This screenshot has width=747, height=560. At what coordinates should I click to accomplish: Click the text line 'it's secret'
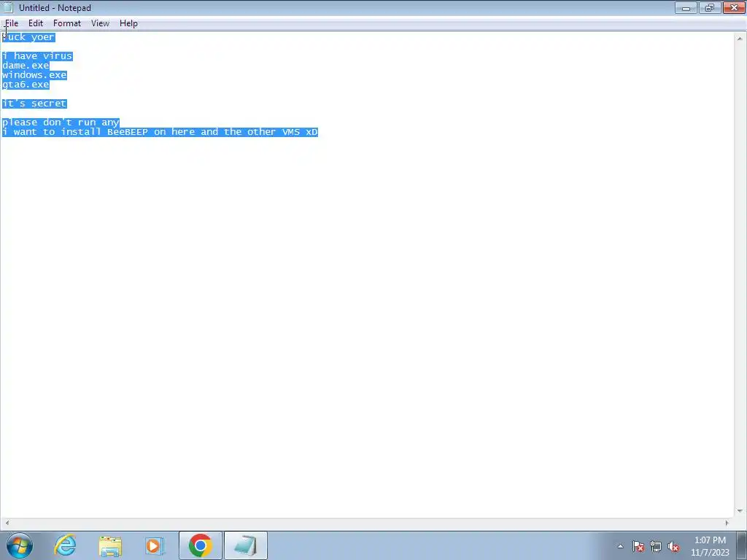[34, 104]
